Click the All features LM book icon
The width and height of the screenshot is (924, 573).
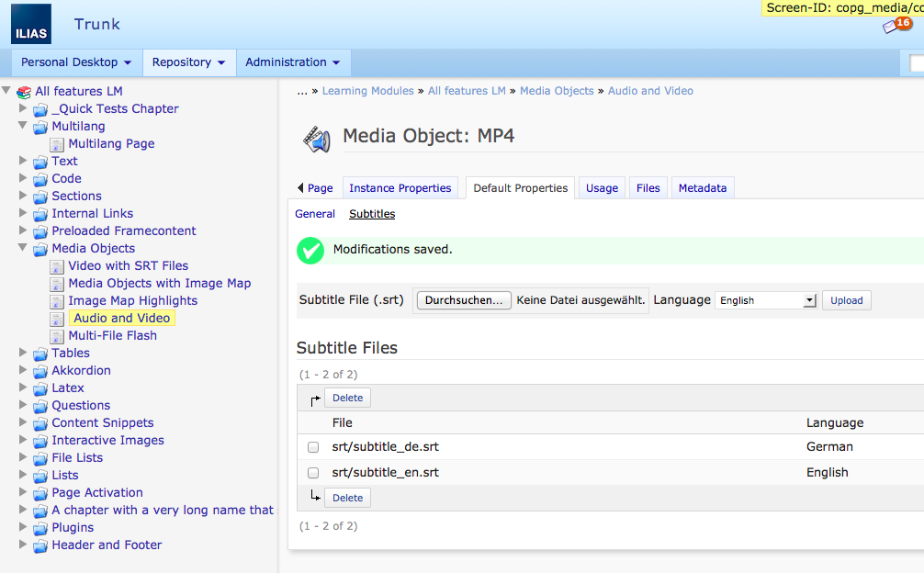click(x=24, y=92)
